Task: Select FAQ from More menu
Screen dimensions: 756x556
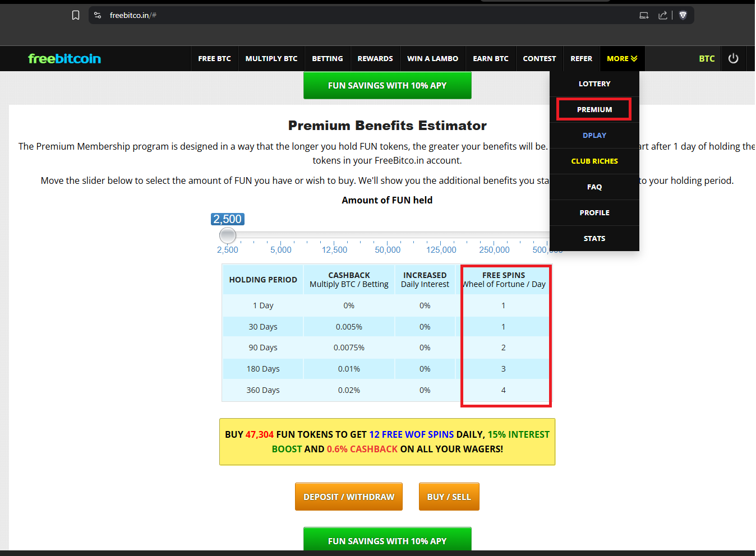Action: pyautogui.click(x=594, y=187)
